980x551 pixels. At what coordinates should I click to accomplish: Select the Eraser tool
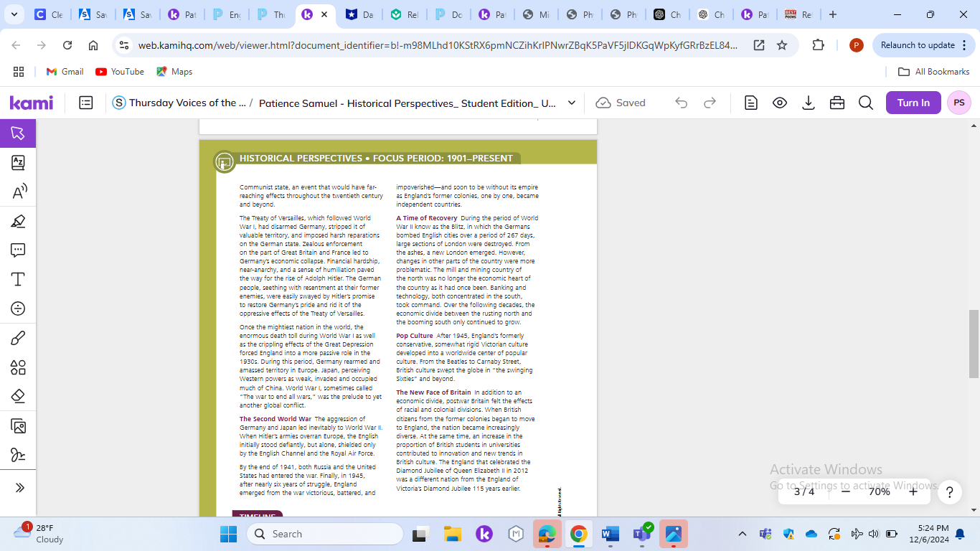[x=18, y=396]
